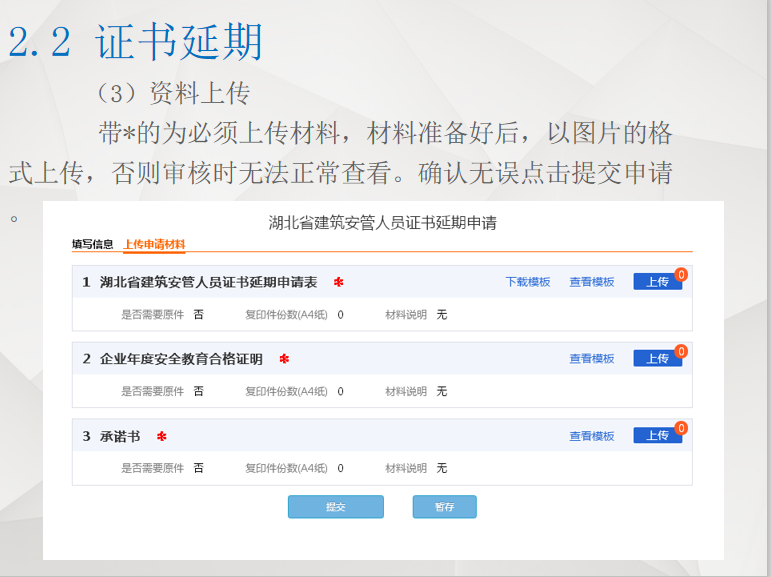Click upload count badge on 企业年度安全教育合格证明 row

[681, 351]
